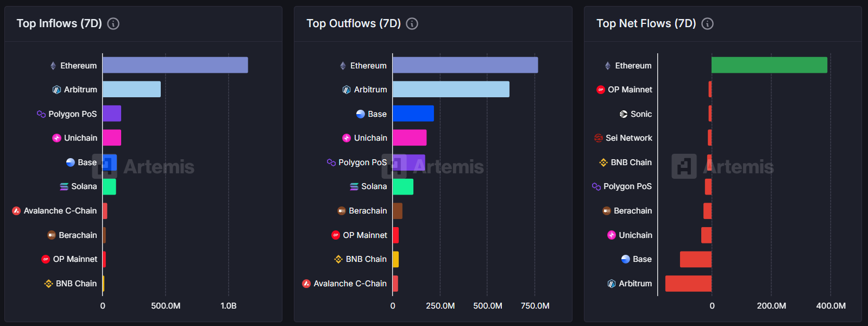Select Arbitrum red net flow bar
The width and height of the screenshot is (868, 326).
coord(688,284)
